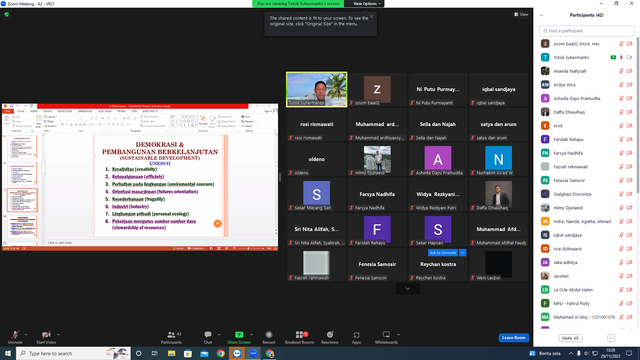640x360 pixels.
Task: Click the Windows Start button
Action: [x=8, y=353]
